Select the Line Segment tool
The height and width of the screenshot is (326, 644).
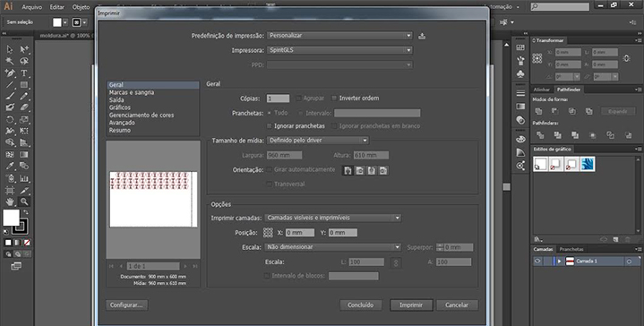tap(10, 85)
